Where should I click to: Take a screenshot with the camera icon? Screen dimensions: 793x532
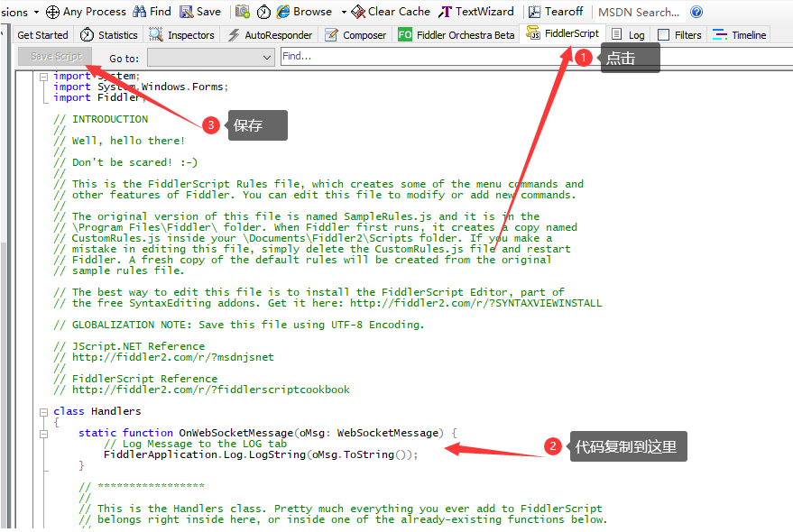(243, 12)
